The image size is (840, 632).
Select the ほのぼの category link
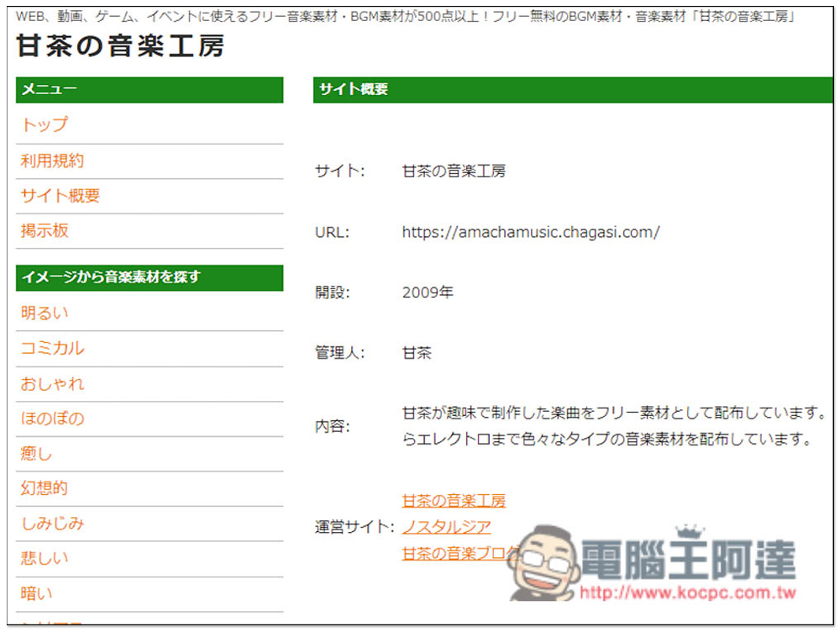(x=52, y=419)
